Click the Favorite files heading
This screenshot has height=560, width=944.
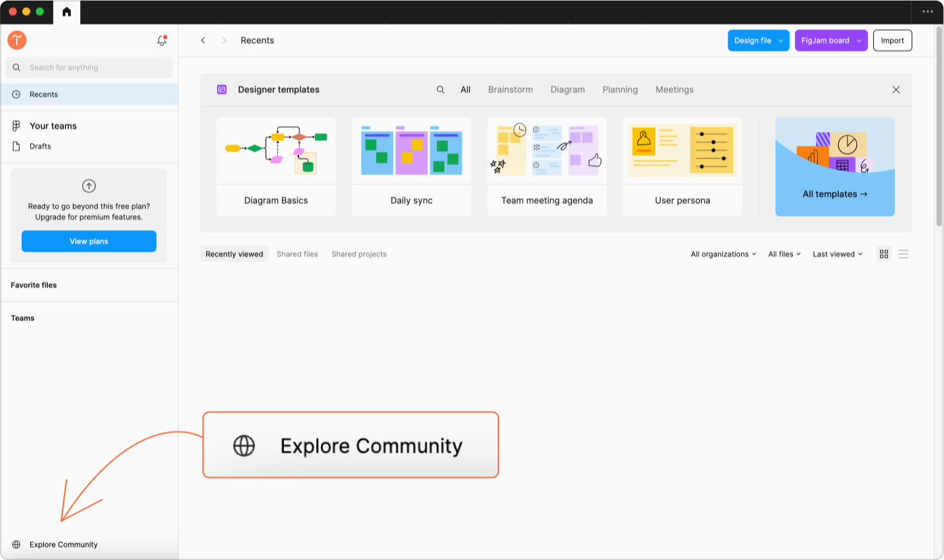pyautogui.click(x=34, y=285)
